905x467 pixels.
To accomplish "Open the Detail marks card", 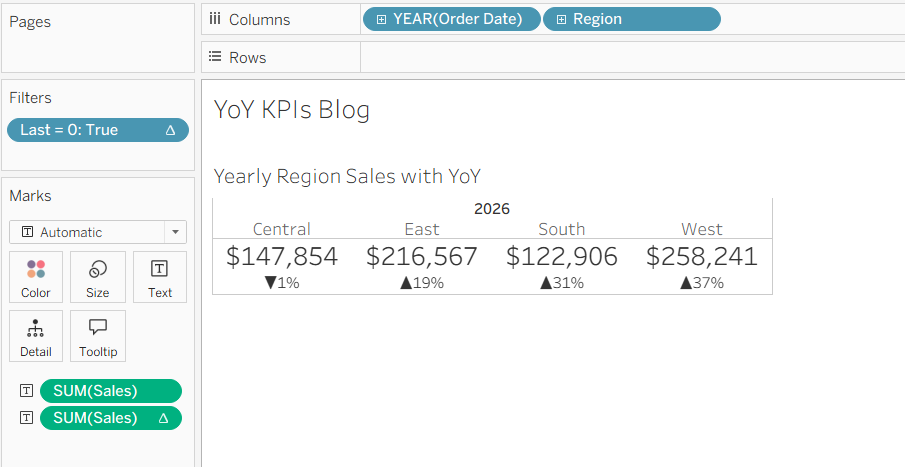I will pos(36,336).
